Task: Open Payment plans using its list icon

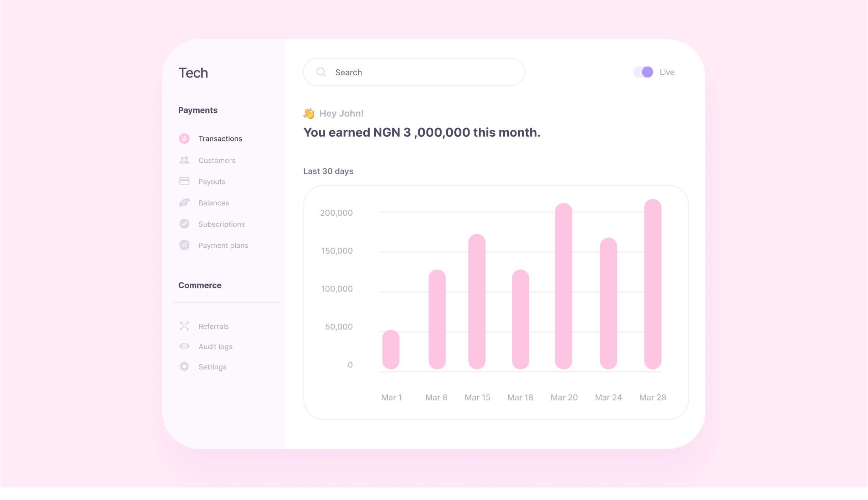Action: pos(184,245)
